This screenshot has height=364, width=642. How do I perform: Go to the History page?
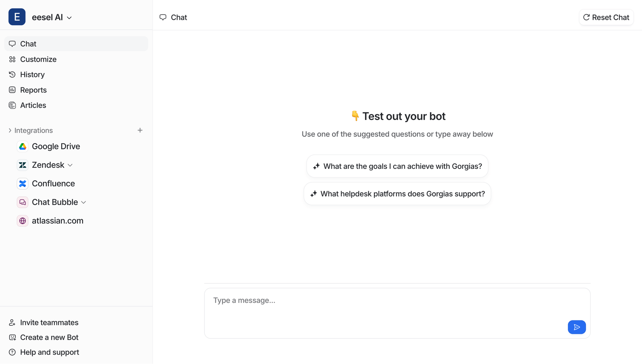click(x=32, y=74)
